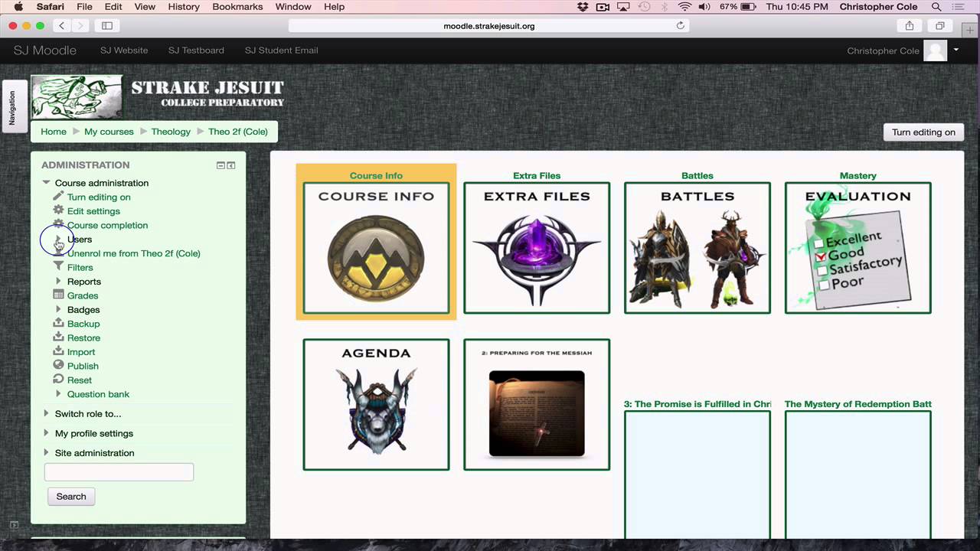Reload the page with the refresh icon

(680, 25)
